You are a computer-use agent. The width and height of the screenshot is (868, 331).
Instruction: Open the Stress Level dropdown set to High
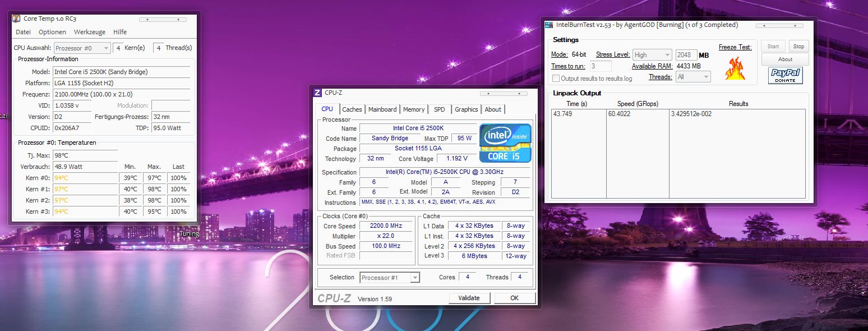click(652, 55)
